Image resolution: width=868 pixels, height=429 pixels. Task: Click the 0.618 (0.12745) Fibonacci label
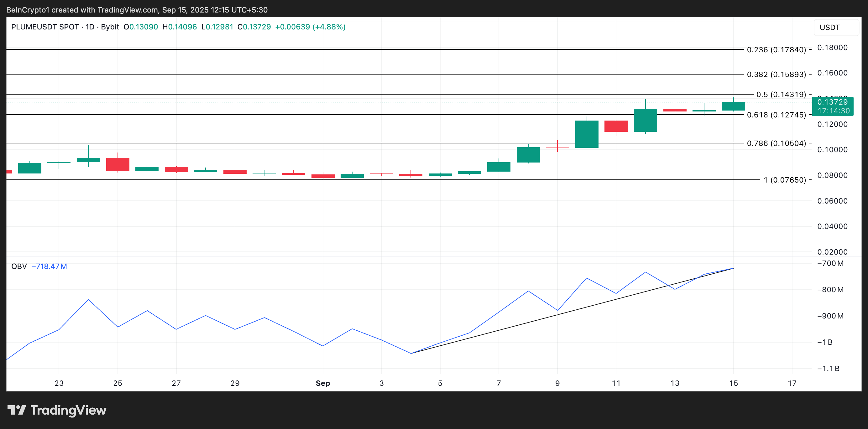[774, 115]
